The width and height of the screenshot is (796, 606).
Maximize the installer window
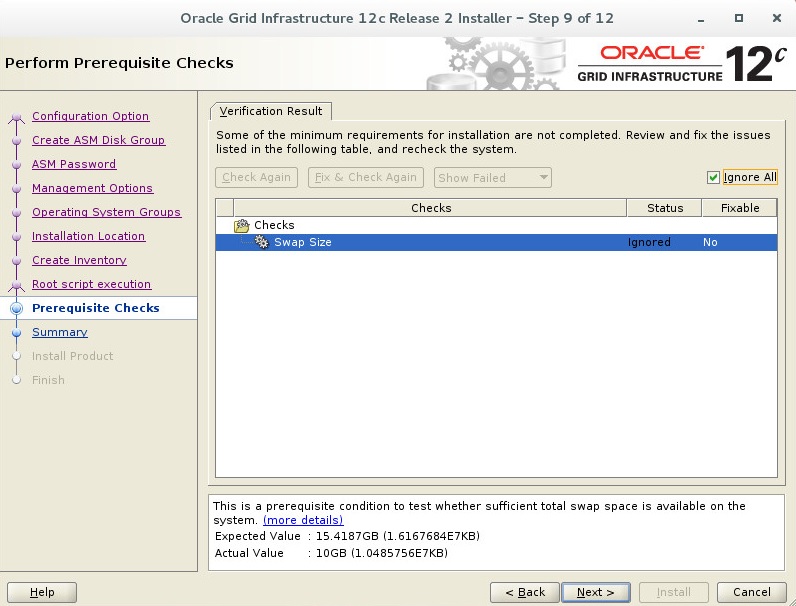[739, 18]
